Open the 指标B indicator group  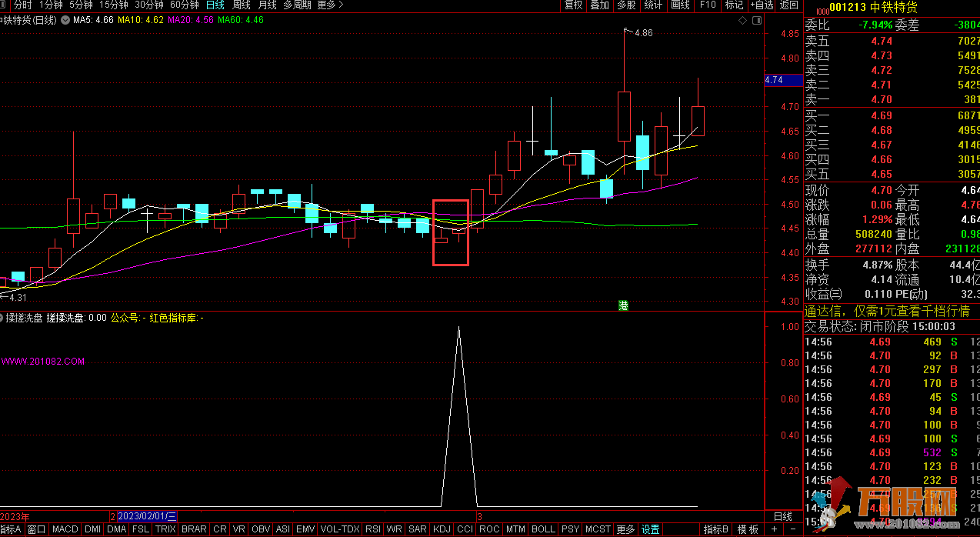tap(716, 529)
